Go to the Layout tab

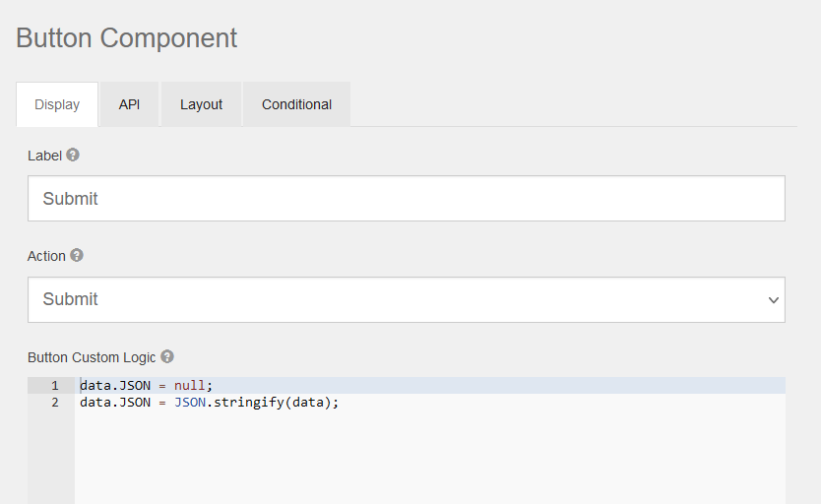click(x=201, y=104)
